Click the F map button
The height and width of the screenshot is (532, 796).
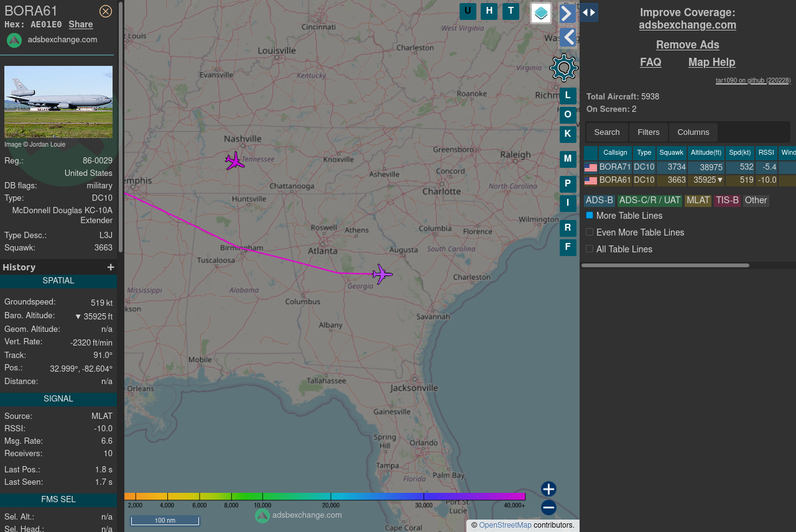568,247
